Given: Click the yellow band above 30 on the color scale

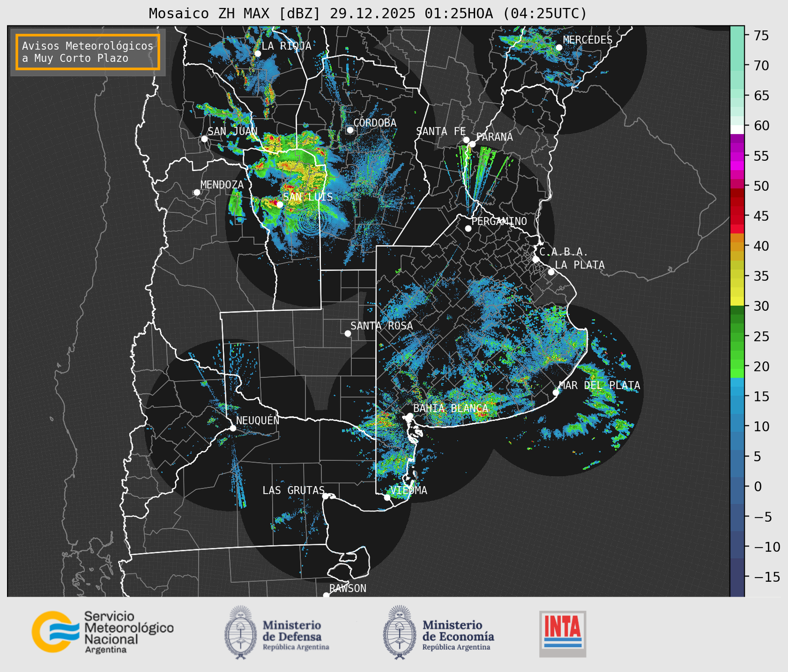Looking at the screenshot, I should click(737, 301).
